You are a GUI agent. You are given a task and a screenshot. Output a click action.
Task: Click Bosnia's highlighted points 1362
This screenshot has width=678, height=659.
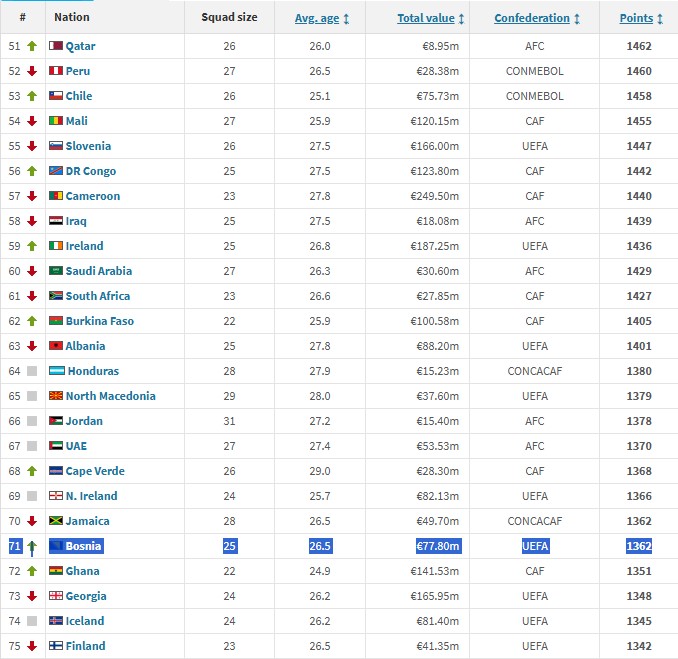coord(639,546)
